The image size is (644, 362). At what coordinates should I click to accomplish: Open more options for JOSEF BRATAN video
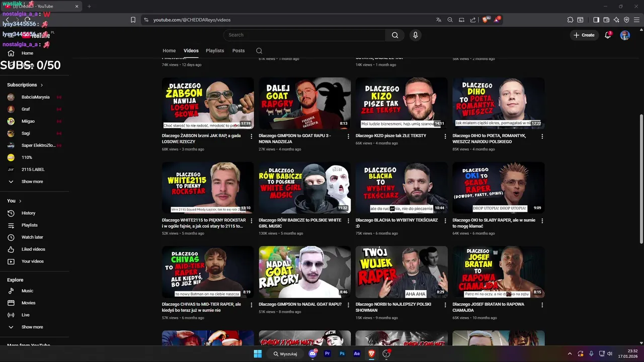click(x=542, y=305)
